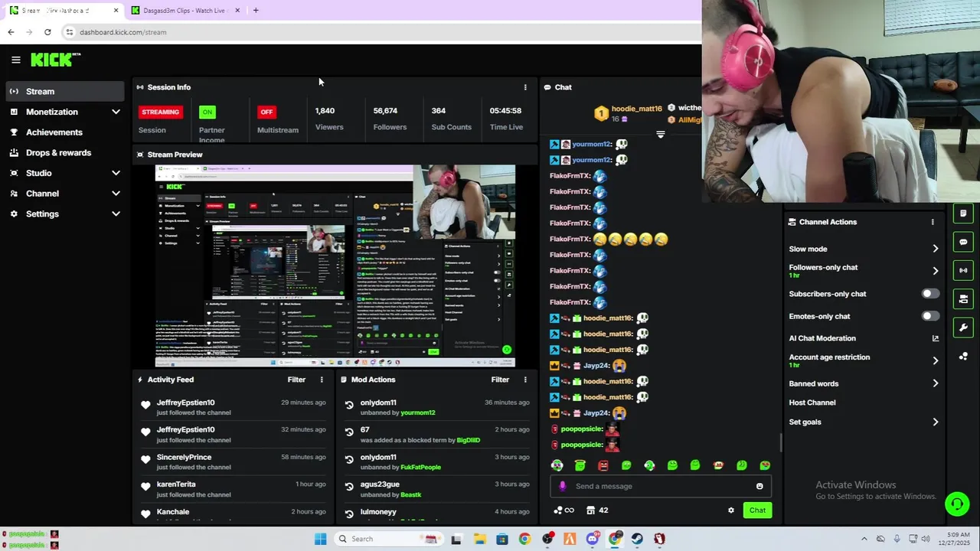Click Host Channel action
The width and height of the screenshot is (980, 551).
coord(812,403)
